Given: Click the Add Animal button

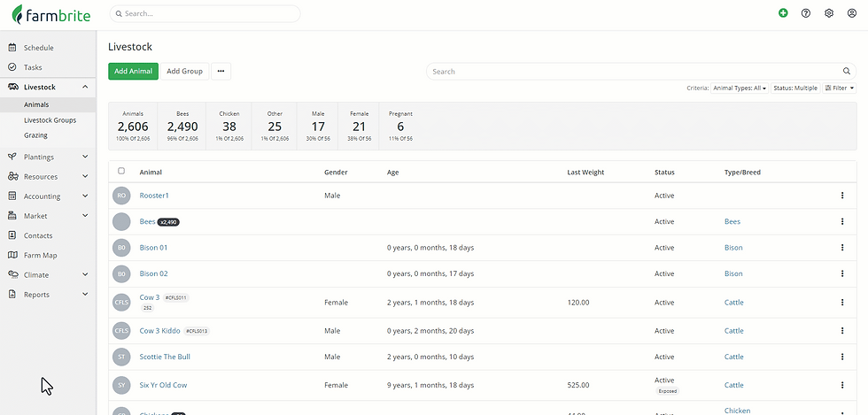Looking at the screenshot, I should click(134, 72).
